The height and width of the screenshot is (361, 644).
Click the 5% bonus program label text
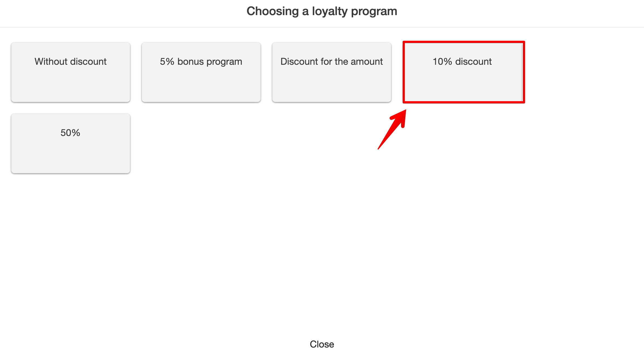(201, 62)
